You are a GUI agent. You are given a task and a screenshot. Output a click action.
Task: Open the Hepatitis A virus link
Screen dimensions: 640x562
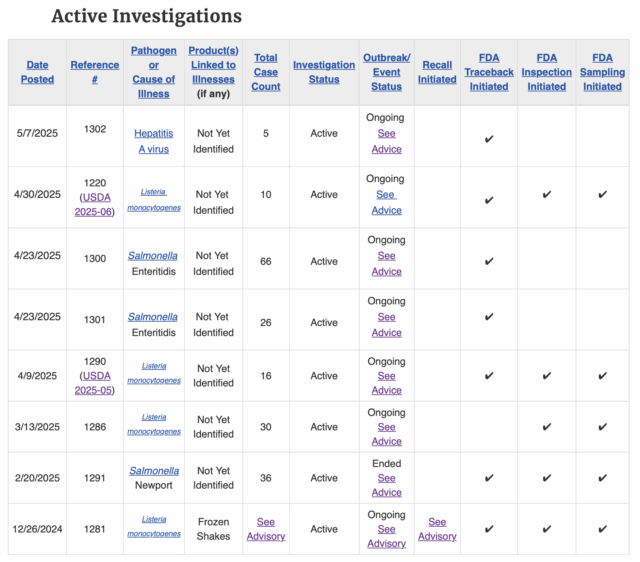pos(154,141)
